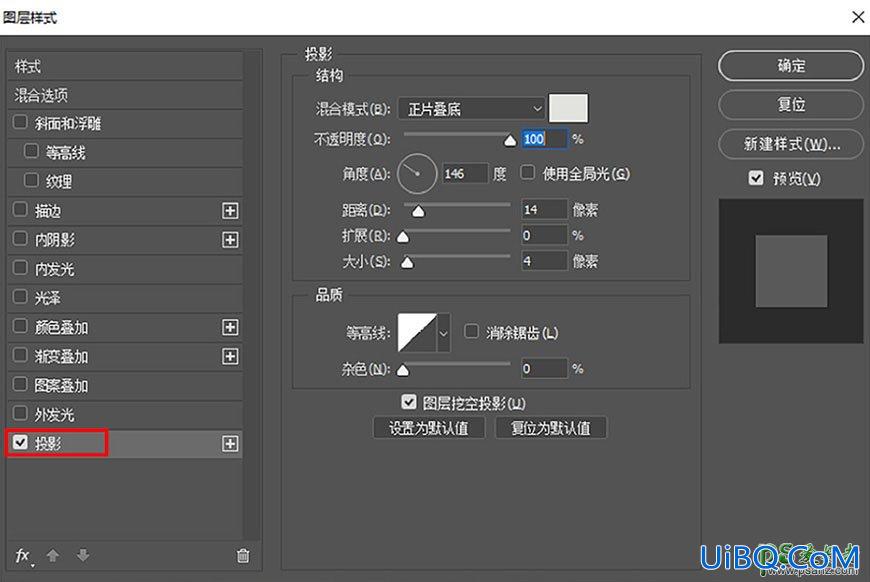Uncheck the 投影 checkbox
Image resolution: width=870 pixels, height=582 pixels.
coord(20,442)
